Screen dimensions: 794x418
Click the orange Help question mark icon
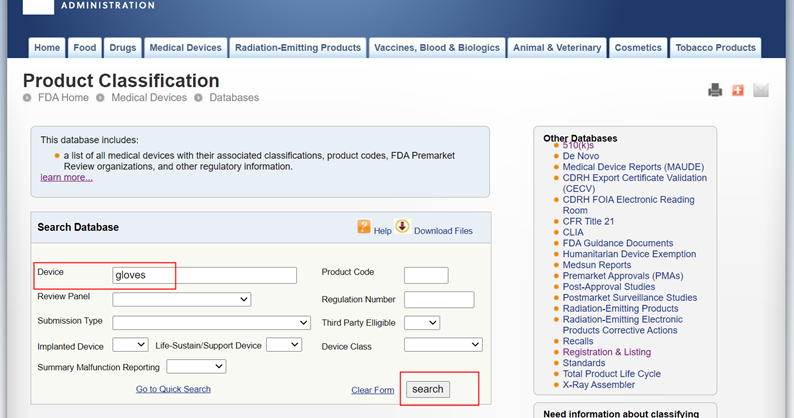coord(364,228)
